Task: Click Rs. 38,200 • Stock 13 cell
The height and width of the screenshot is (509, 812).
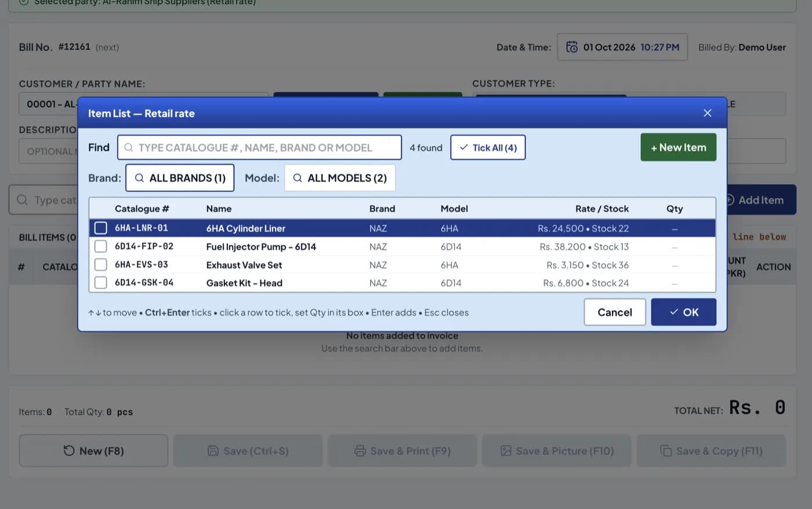Action: pos(584,246)
